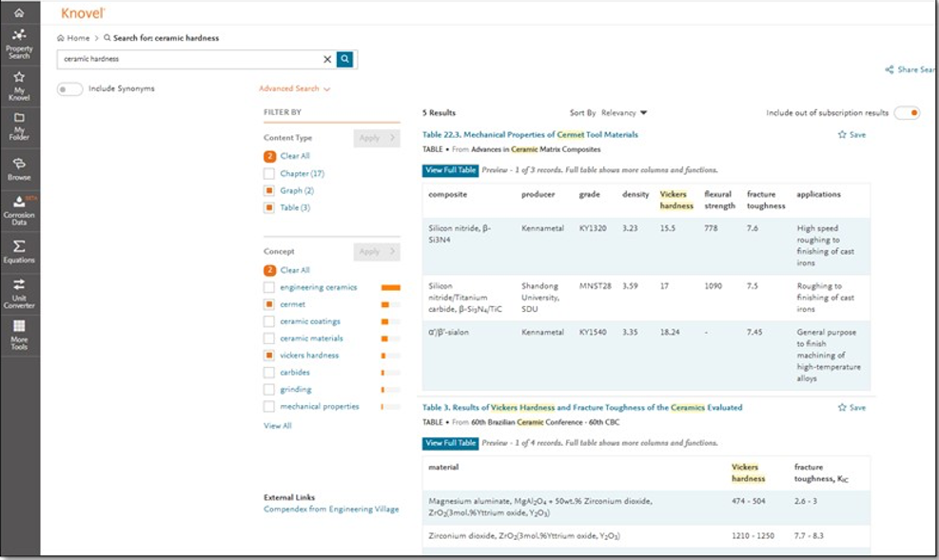Image resolution: width=939 pixels, height=560 pixels.
Task: Open My Knovel star icon
Action: (19, 84)
